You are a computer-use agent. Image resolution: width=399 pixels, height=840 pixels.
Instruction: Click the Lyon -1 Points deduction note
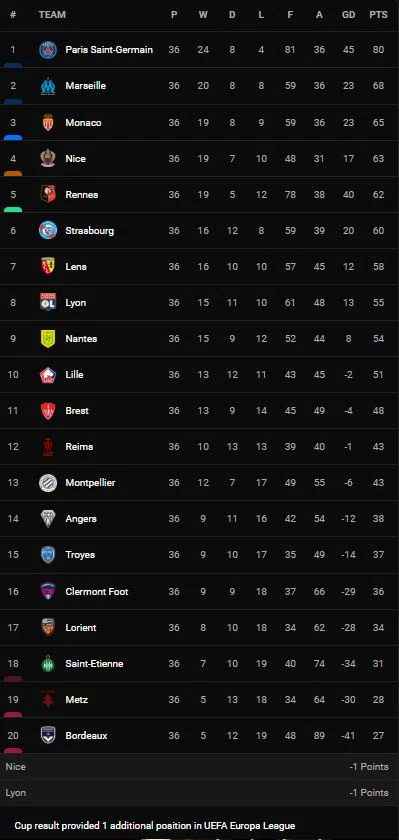point(199,792)
